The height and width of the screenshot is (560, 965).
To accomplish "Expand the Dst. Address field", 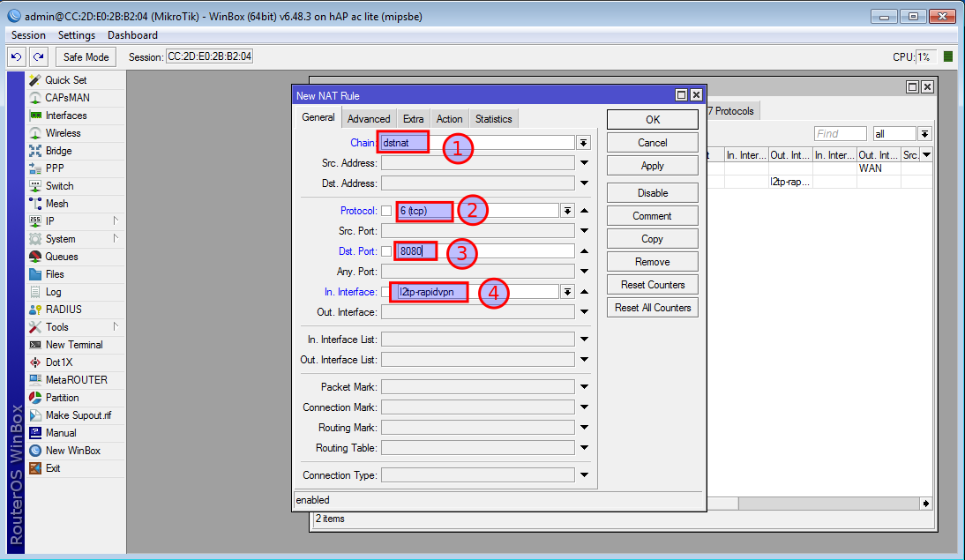I will 584,183.
